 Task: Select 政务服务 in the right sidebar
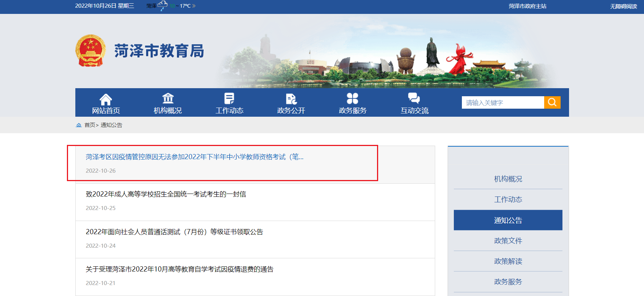[x=508, y=282]
